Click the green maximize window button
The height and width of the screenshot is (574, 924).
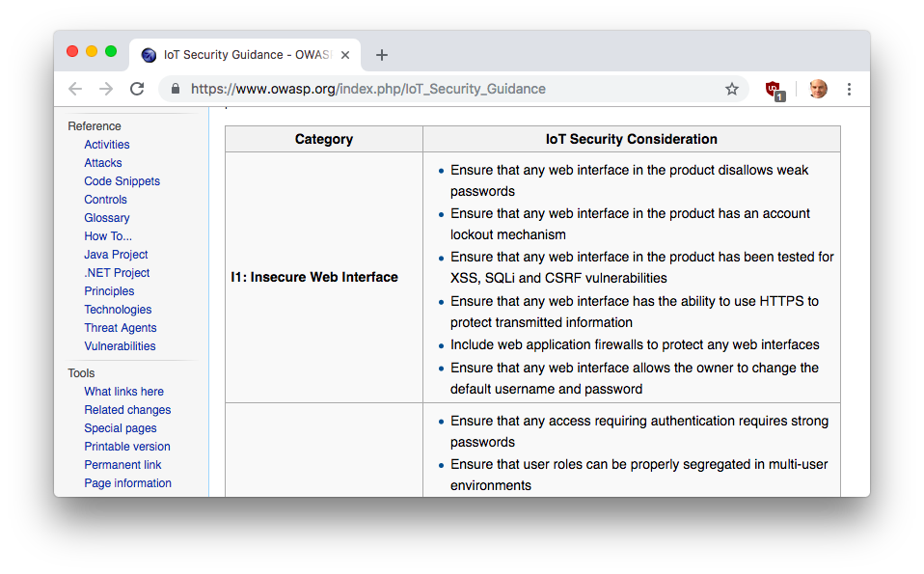111,51
